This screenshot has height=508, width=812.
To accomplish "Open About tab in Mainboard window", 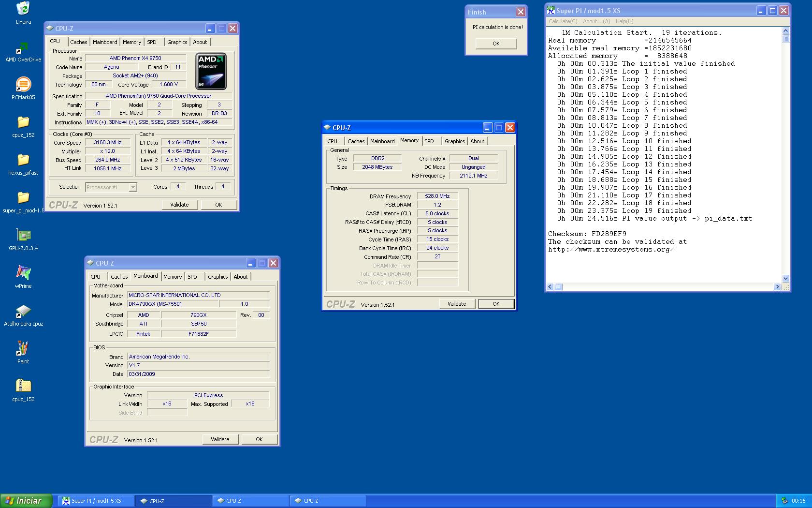I will (241, 277).
